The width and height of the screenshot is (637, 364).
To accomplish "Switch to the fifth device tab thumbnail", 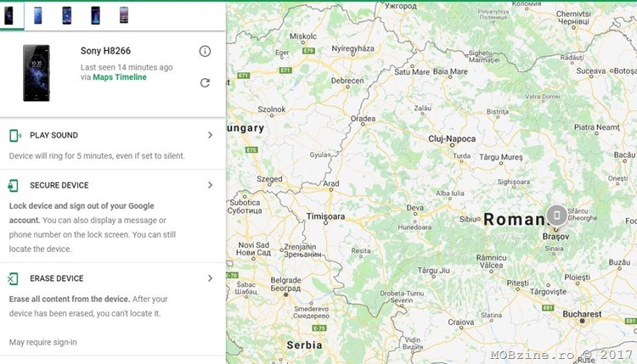I will [124, 15].
